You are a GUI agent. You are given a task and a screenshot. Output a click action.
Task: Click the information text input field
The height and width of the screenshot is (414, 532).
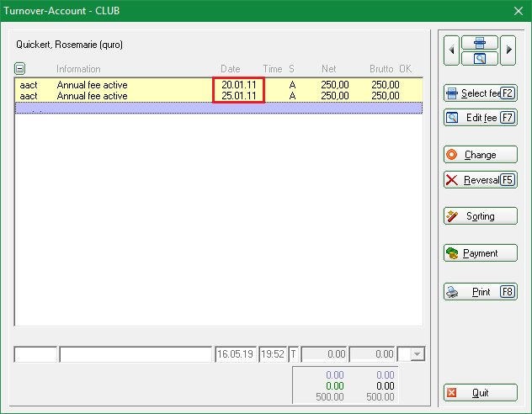click(136, 354)
